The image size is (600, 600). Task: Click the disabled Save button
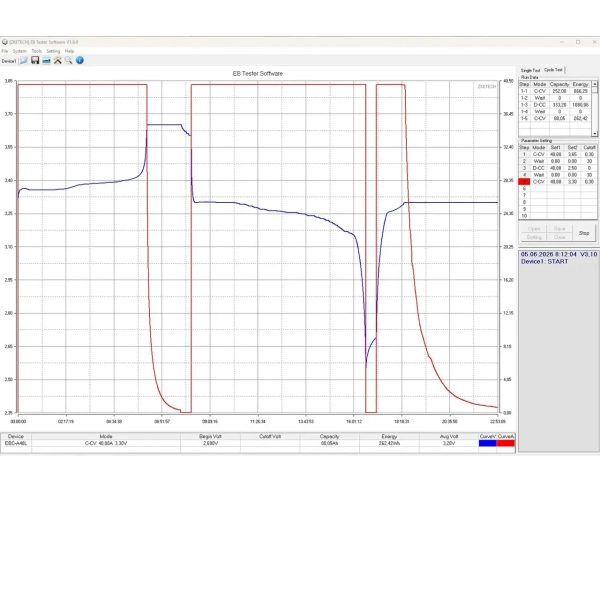[x=559, y=229]
